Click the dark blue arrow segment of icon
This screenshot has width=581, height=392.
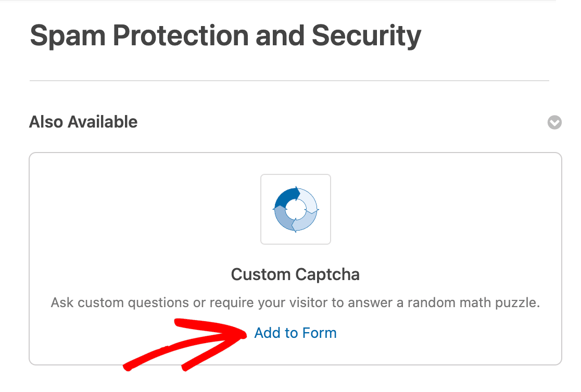coord(285,196)
